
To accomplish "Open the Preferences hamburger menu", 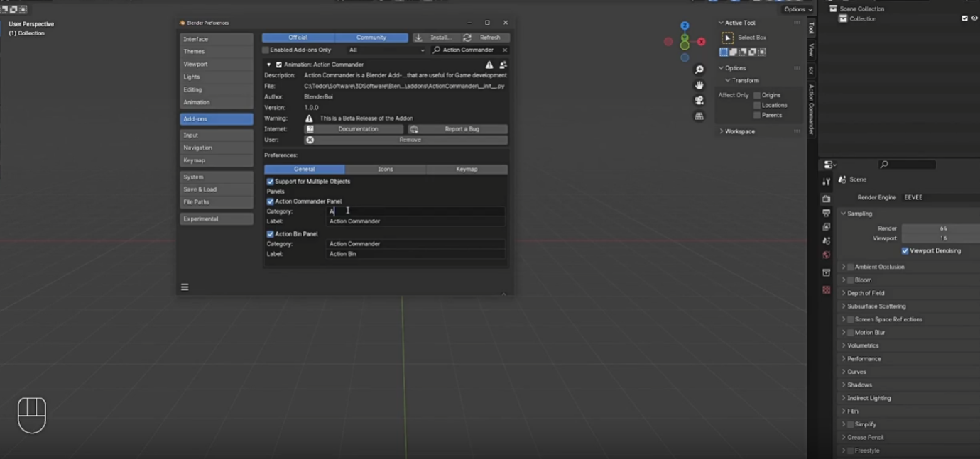I will [x=185, y=287].
